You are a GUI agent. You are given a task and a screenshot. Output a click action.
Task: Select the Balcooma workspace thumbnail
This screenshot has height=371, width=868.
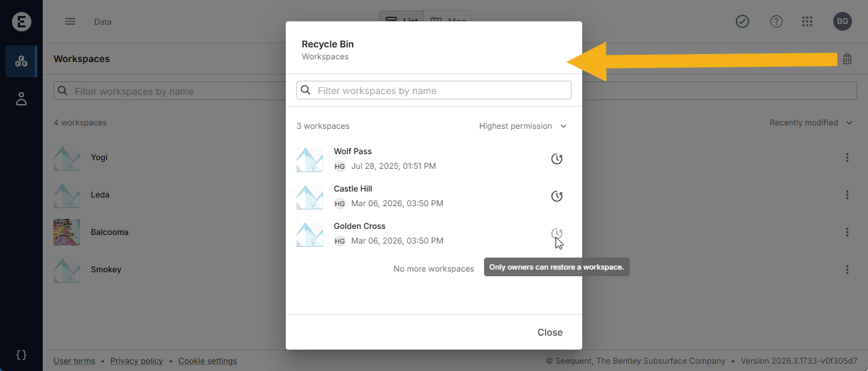67,232
